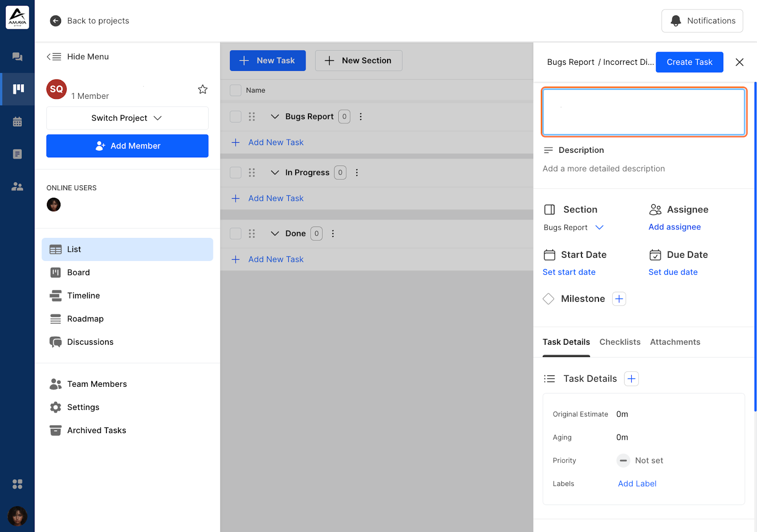Screen dimensions: 757x532
Task: Open the chat messages sidebar icon
Action: point(18,57)
